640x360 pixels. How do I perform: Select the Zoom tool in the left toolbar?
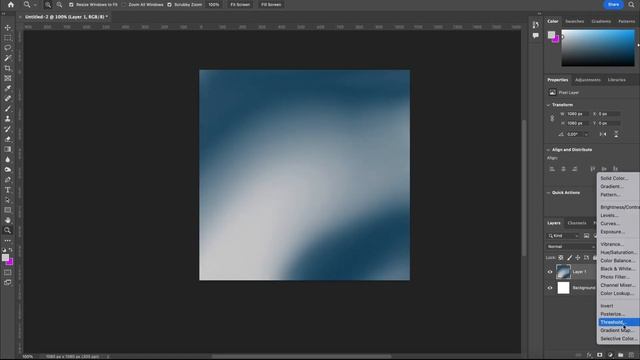click(x=8, y=230)
